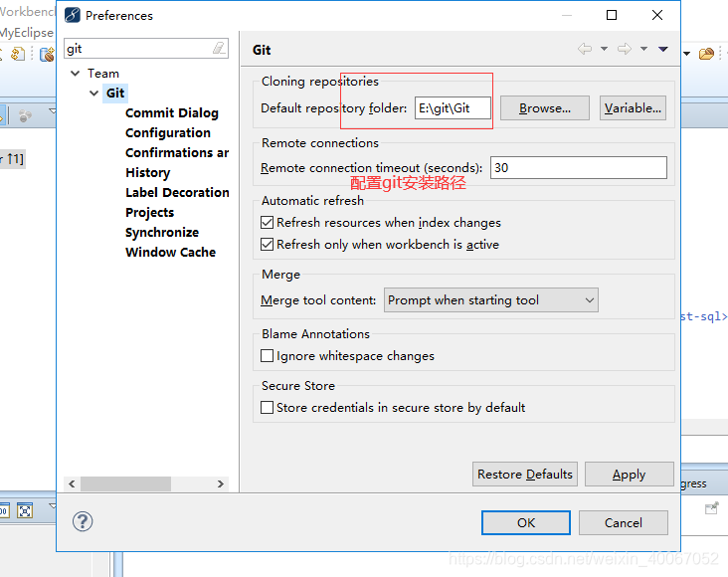Click tree scrollbar left arrow
The width and height of the screenshot is (728, 577).
pyautogui.click(x=72, y=483)
